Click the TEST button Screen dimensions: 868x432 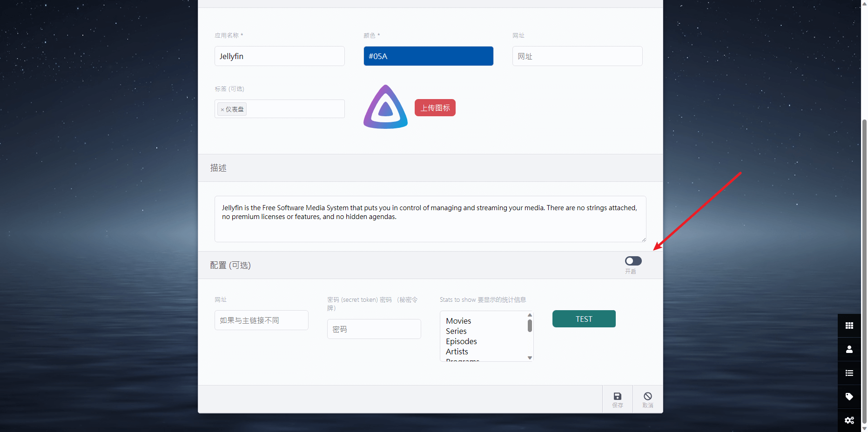pos(584,319)
